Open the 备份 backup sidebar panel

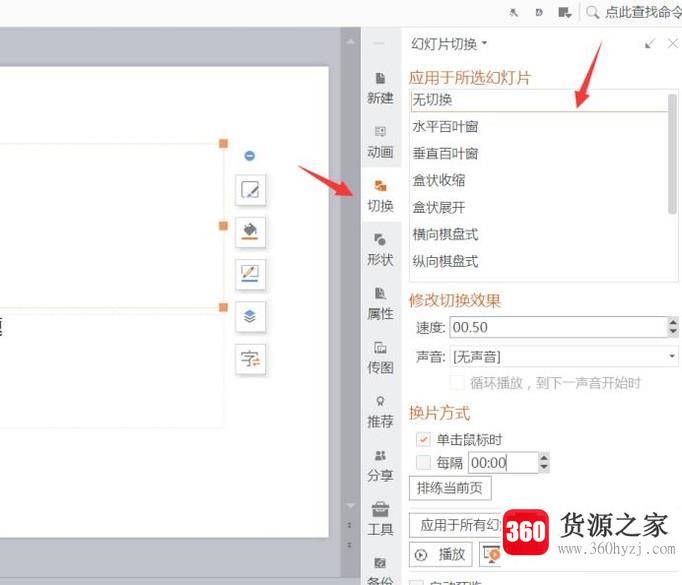coord(380,571)
